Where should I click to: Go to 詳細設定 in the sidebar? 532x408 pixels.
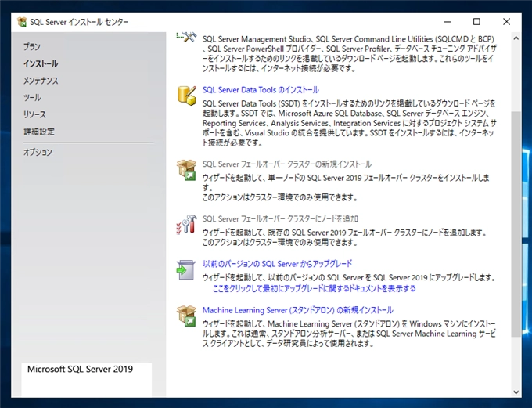coord(39,132)
